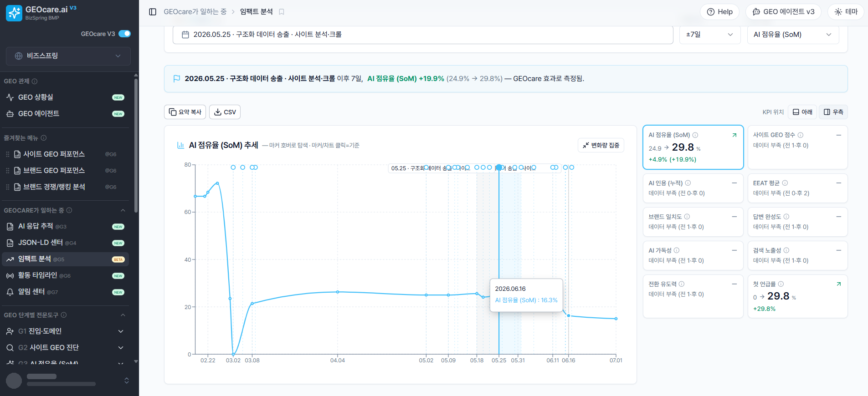Click the GEOcare.ai logo icon
868x396 pixels.
[14, 13]
